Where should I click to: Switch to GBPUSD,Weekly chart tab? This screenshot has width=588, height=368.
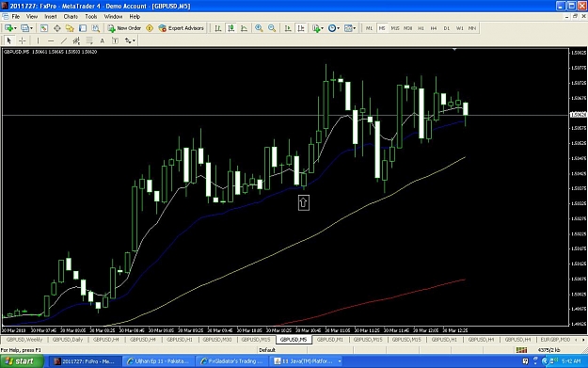(x=24, y=340)
